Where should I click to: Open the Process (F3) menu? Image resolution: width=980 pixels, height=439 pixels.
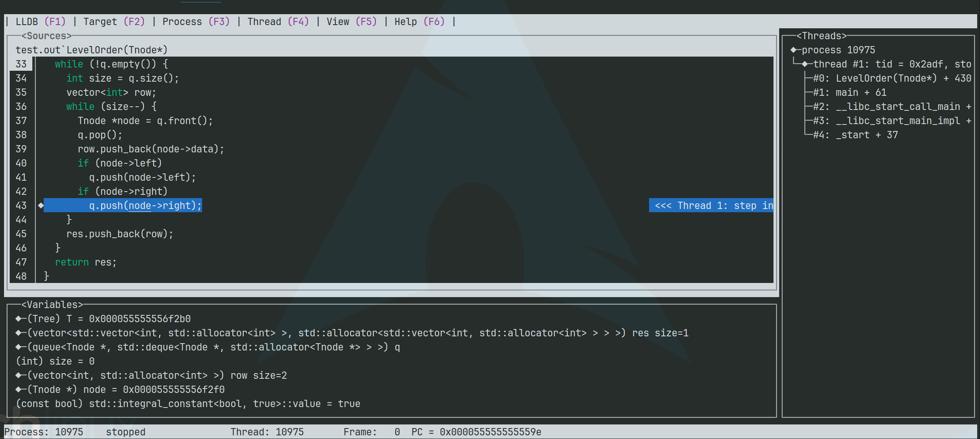196,21
